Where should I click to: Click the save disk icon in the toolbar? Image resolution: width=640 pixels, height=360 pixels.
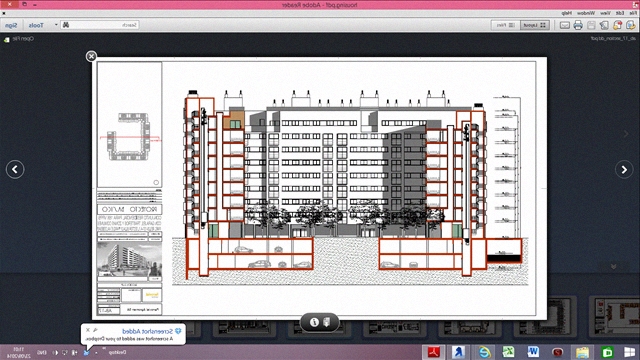click(x=591, y=25)
